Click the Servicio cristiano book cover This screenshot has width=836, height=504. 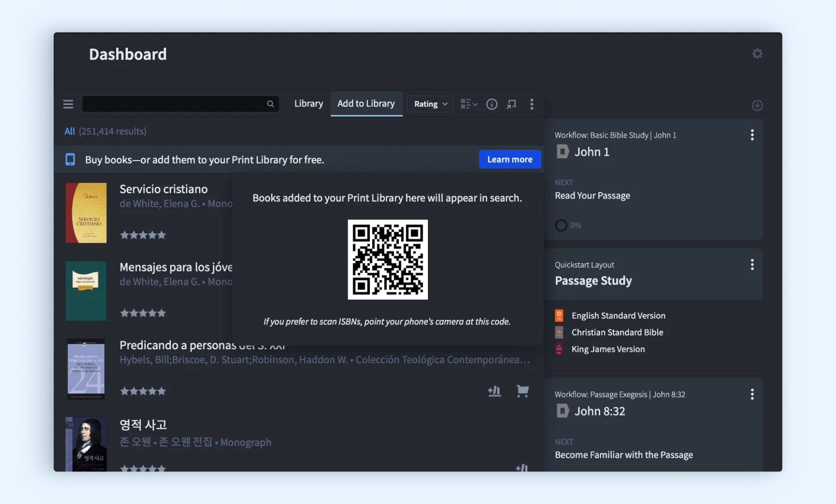tap(86, 213)
